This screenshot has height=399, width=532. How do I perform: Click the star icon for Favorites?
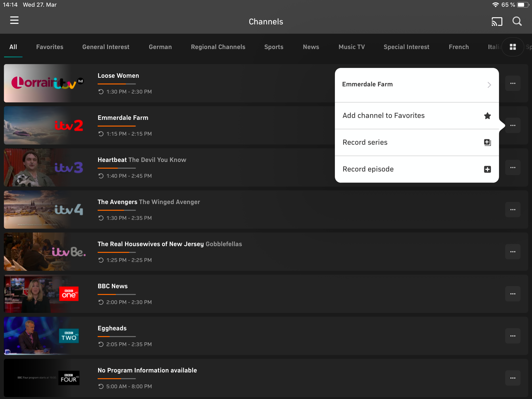click(487, 116)
